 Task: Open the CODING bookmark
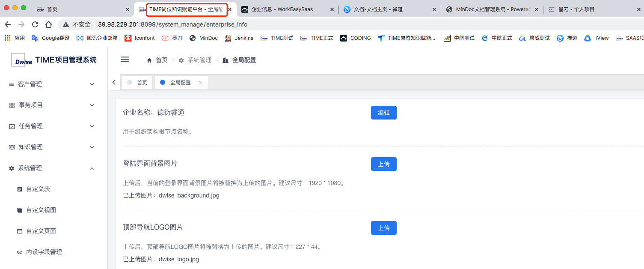click(x=356, y=38)
